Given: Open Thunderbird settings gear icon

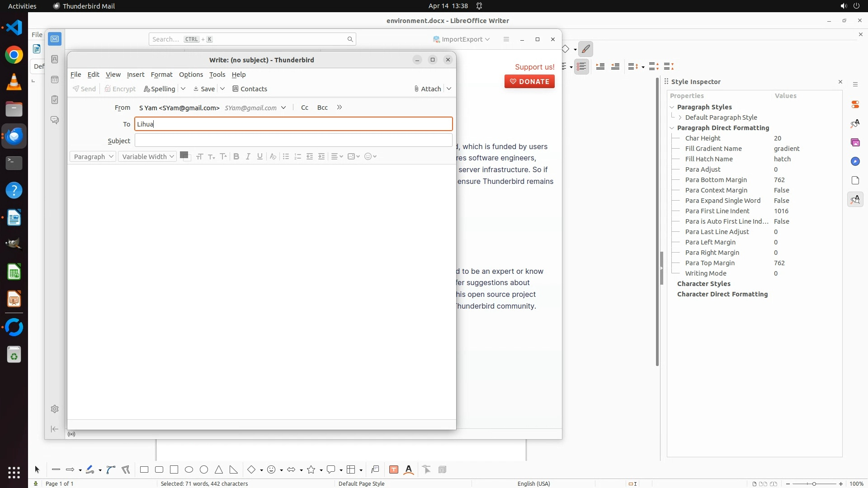Looking at the screenshot, I should click(x=55, y=409).
